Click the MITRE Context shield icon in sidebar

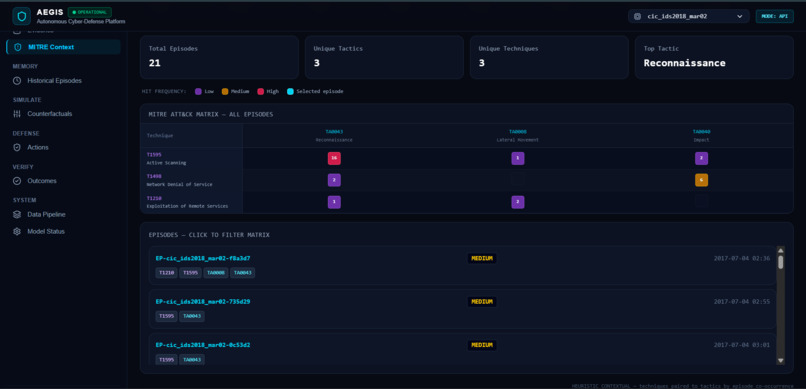(x=17, y=47)
